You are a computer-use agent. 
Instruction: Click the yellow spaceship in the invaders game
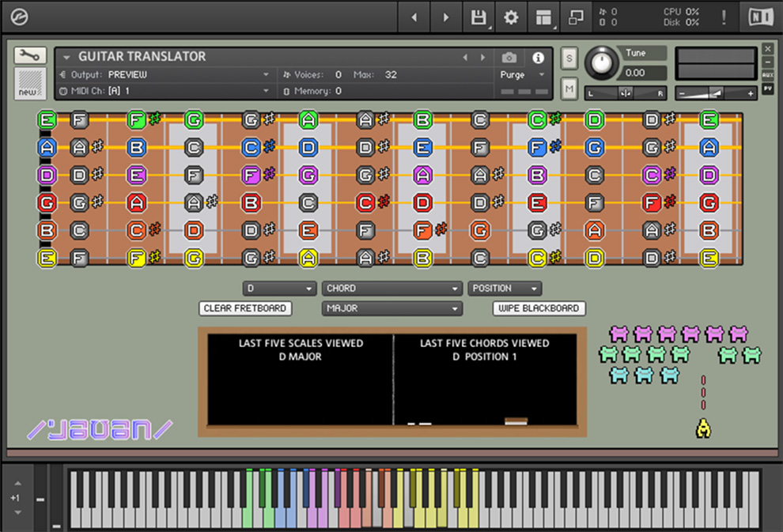pyautogui.click(x=703, y=428)
